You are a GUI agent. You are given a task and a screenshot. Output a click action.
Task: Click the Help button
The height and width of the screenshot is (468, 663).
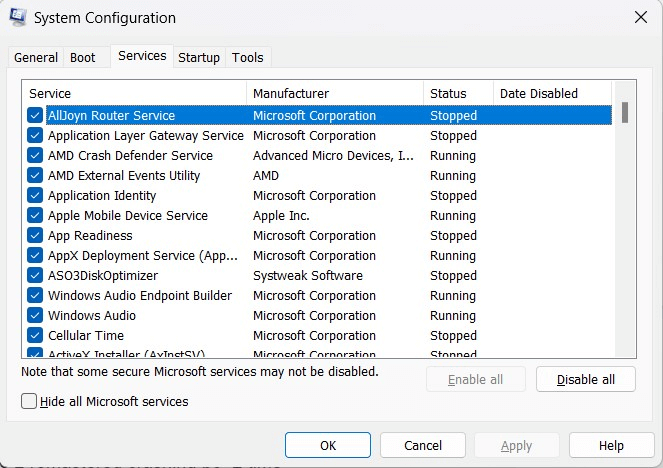point(611,445)
